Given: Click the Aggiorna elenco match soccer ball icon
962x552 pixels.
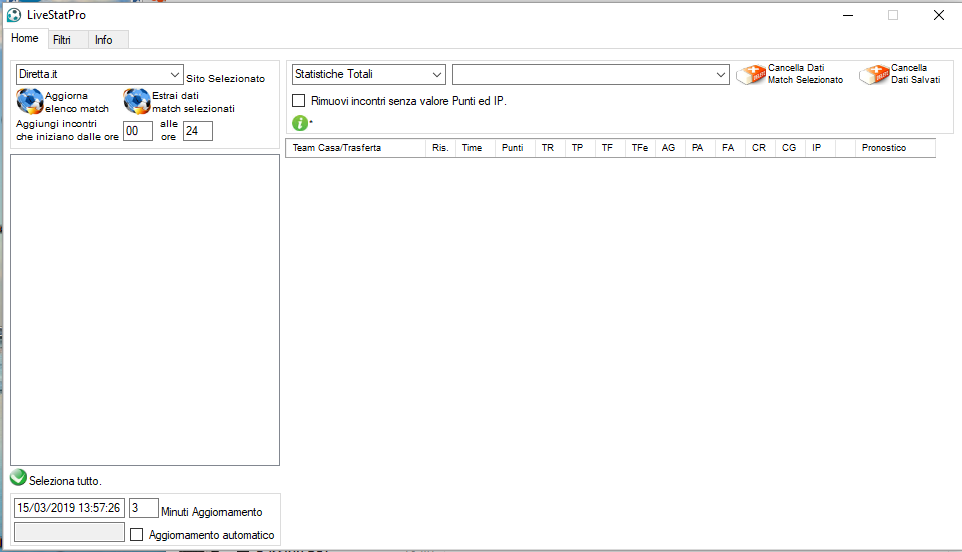Looking at the screenshot, I should click(29, 101).
